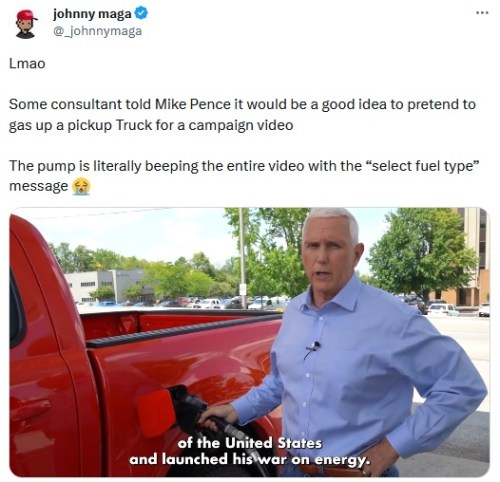Click the lapel microphone on blue shirt
Viewport: 500px width, 482px height.
point(313,348)
